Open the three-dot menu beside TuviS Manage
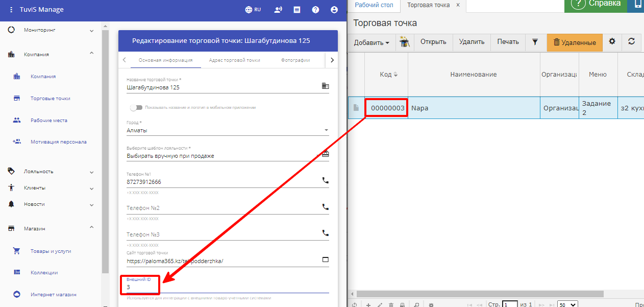644x307 pixels. (11, 10)
